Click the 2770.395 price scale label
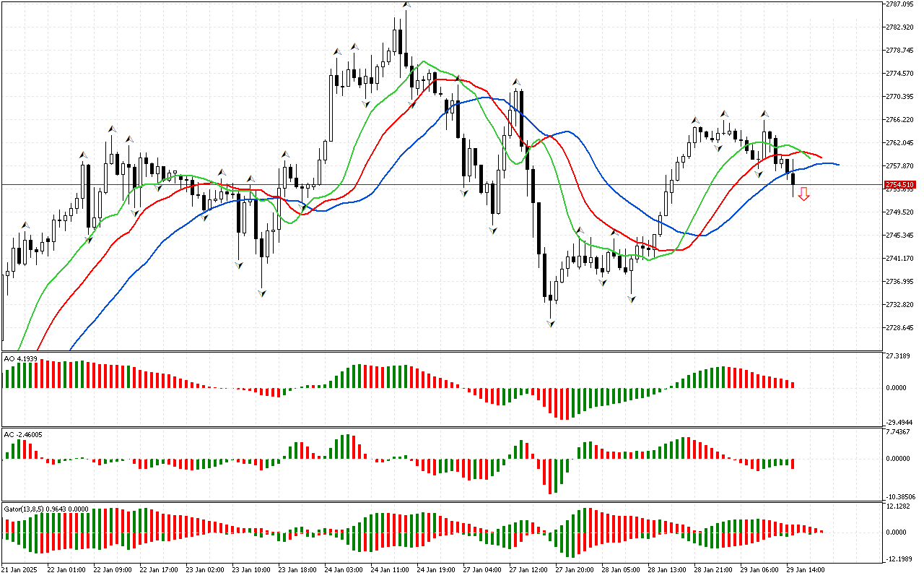The width and height of the screenshot is (924, 578). (899, 96)
